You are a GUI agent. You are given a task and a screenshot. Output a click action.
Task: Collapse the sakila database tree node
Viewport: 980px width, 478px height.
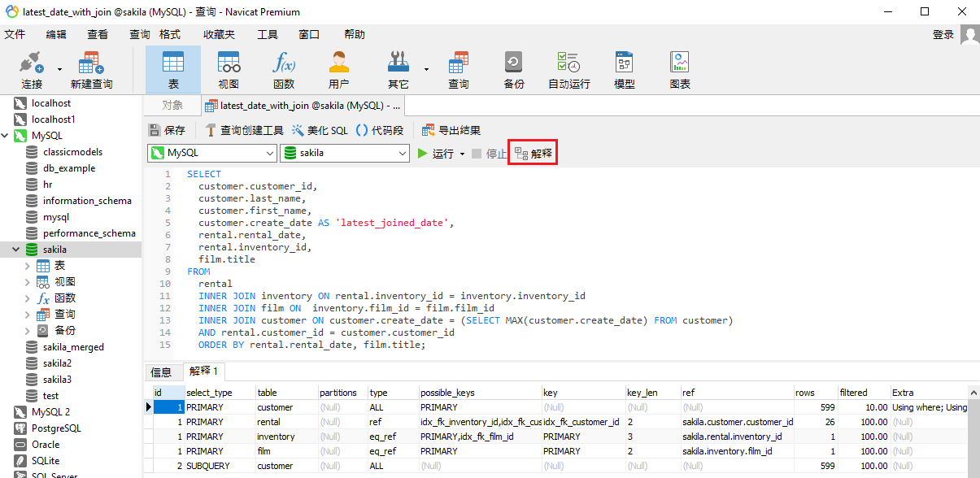click(16, 250)
